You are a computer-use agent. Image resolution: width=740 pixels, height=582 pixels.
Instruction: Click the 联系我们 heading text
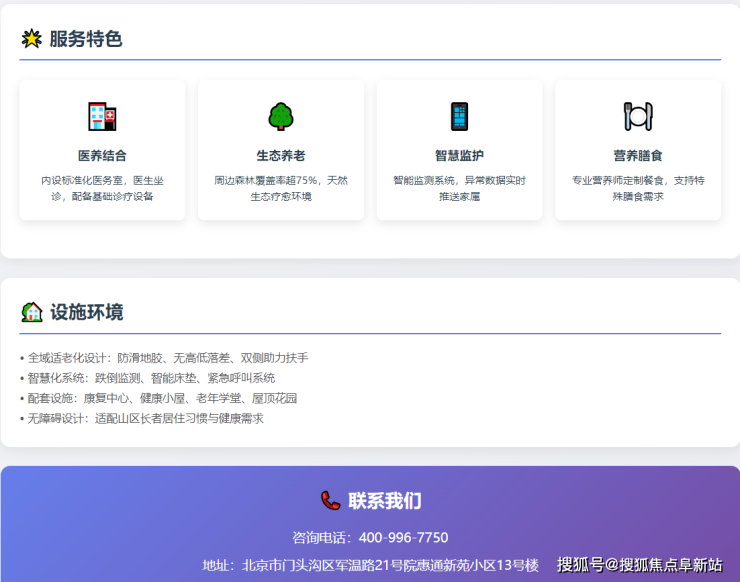tap(384, 501)
